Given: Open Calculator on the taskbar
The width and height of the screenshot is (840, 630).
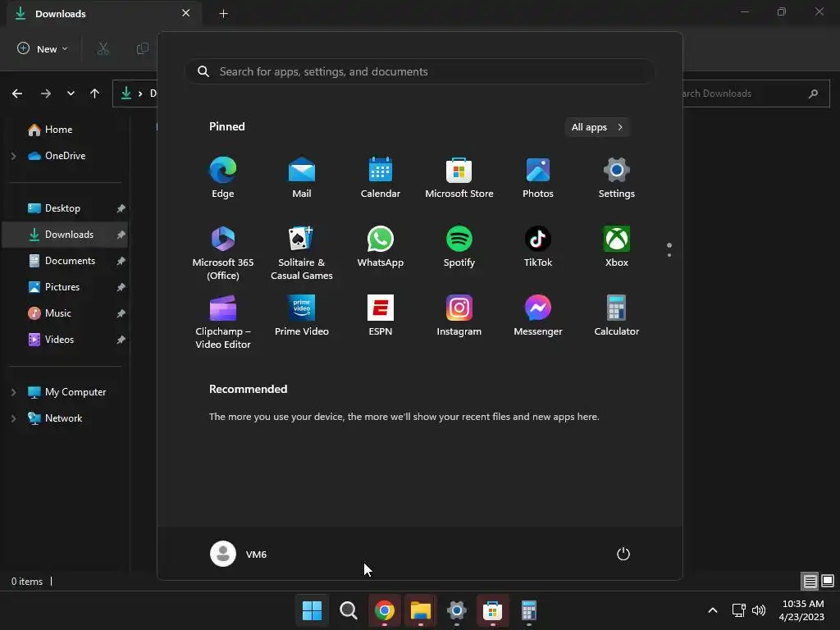Looking at the screenshot, I should click(x=529, y=610).
